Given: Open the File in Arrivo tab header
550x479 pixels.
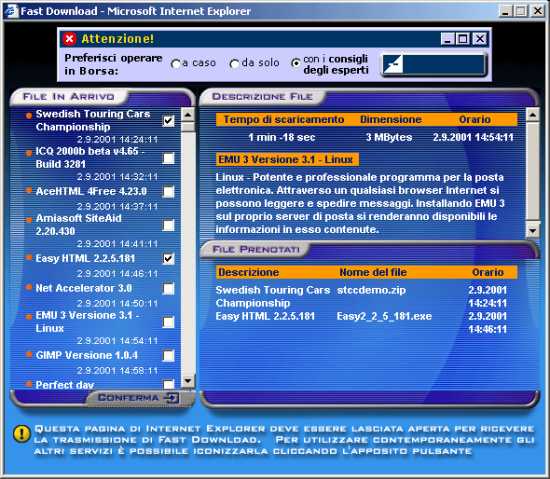Looking at the screenshot, I should click(69, 97).
